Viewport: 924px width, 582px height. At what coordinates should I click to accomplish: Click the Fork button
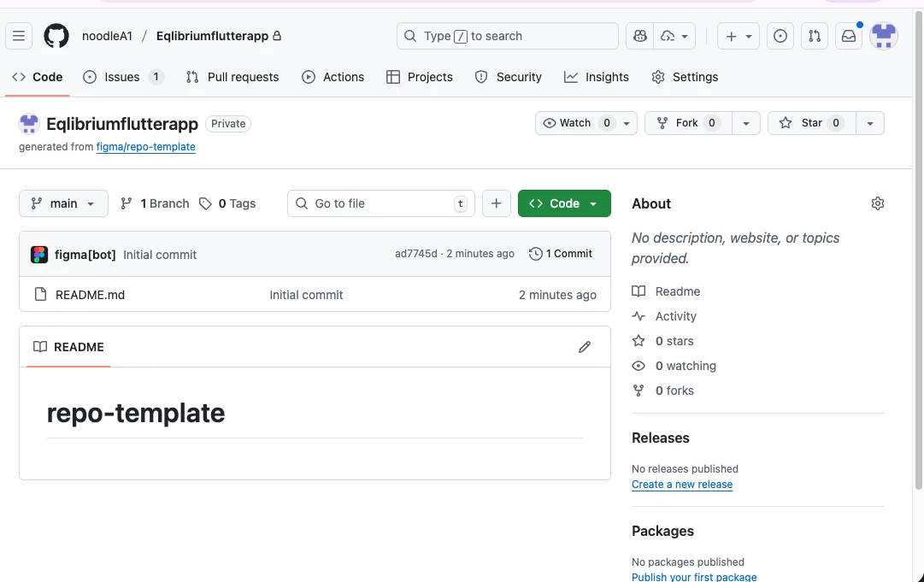pos(688,123)
